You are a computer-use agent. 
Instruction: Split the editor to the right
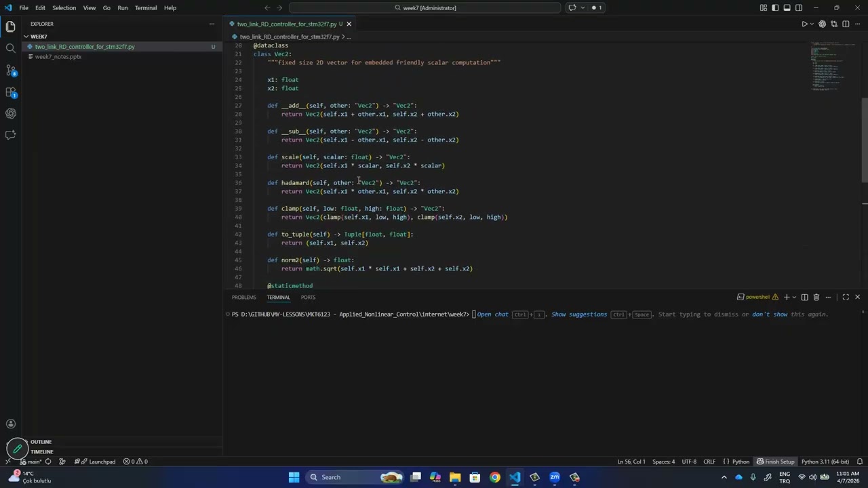pyautogui.click(x=846, y=24)
